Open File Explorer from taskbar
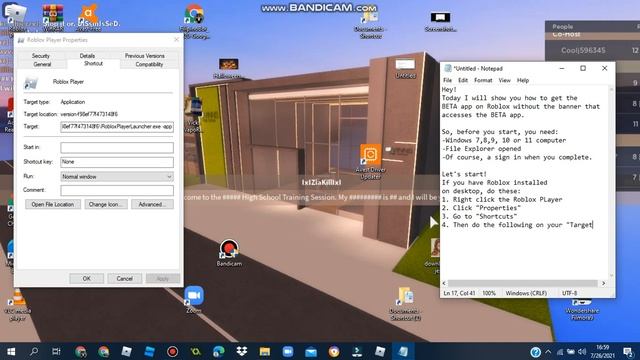This screenshot has height=360, width=640. pos(264,351)
